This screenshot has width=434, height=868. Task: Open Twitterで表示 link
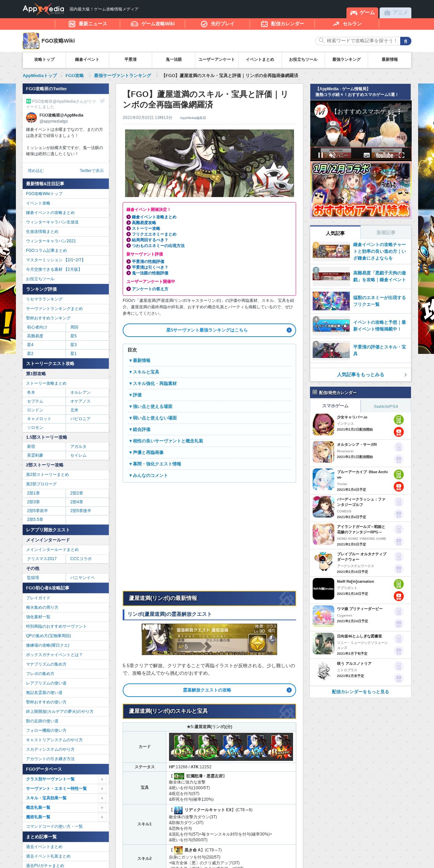tap(92, 171)
